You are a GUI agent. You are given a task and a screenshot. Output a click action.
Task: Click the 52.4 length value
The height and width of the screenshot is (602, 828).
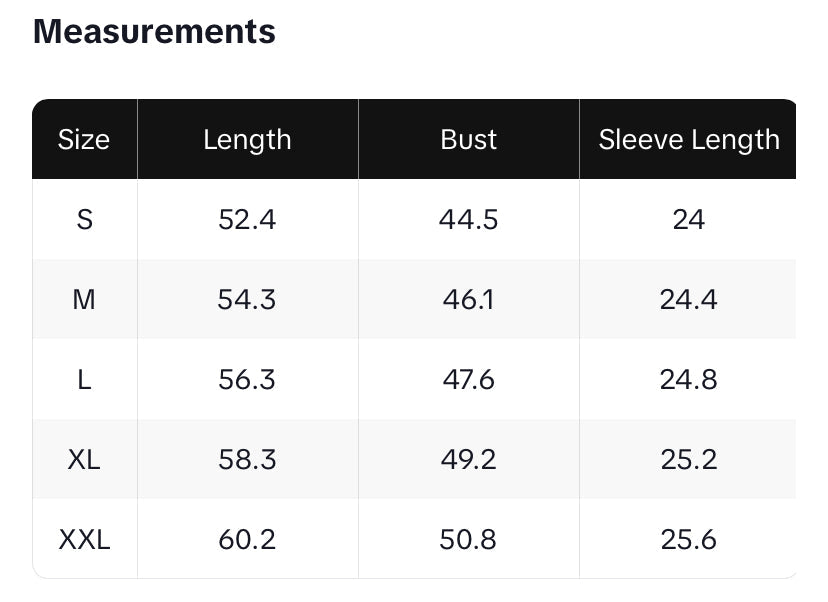point(247,219)
